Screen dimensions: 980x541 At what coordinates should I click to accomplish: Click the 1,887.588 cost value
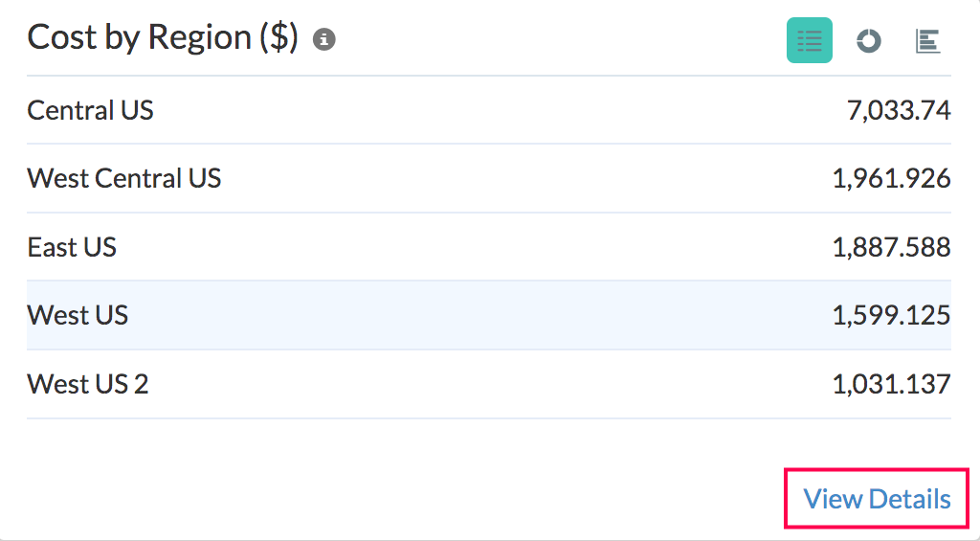pos(891,247)
